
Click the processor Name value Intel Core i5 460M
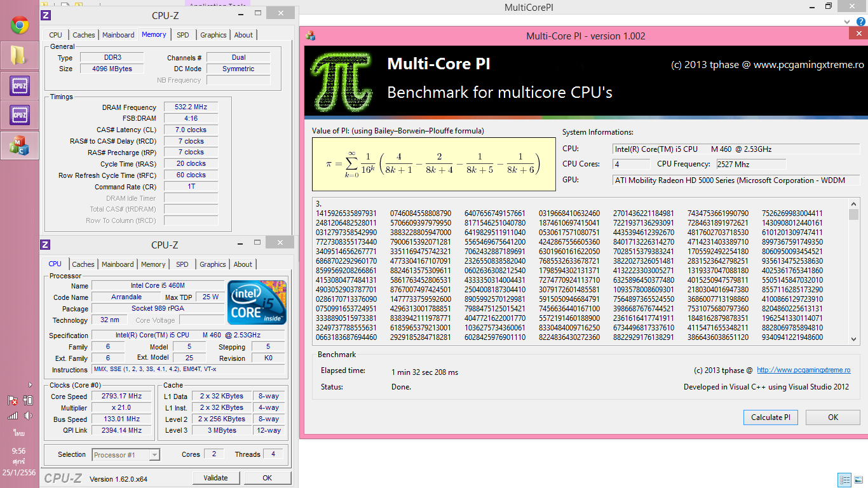pyautogui.click(x=158, y=286)
